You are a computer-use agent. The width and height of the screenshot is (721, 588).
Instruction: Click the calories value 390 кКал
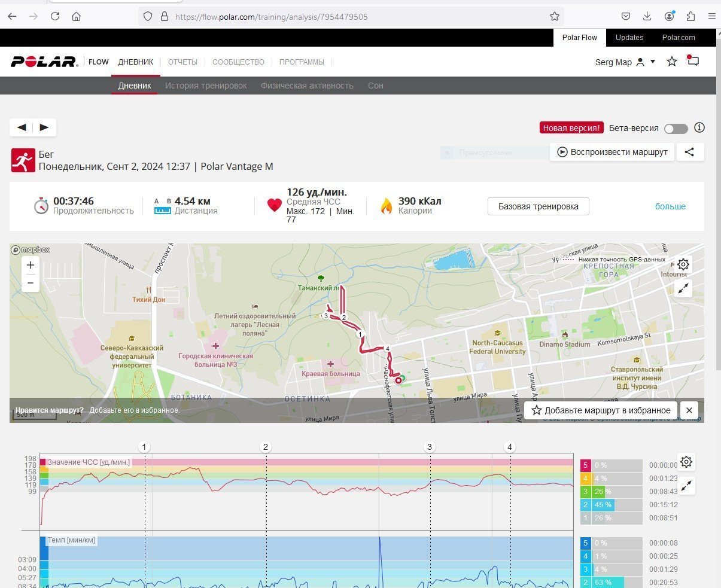(x=420, y=201)
